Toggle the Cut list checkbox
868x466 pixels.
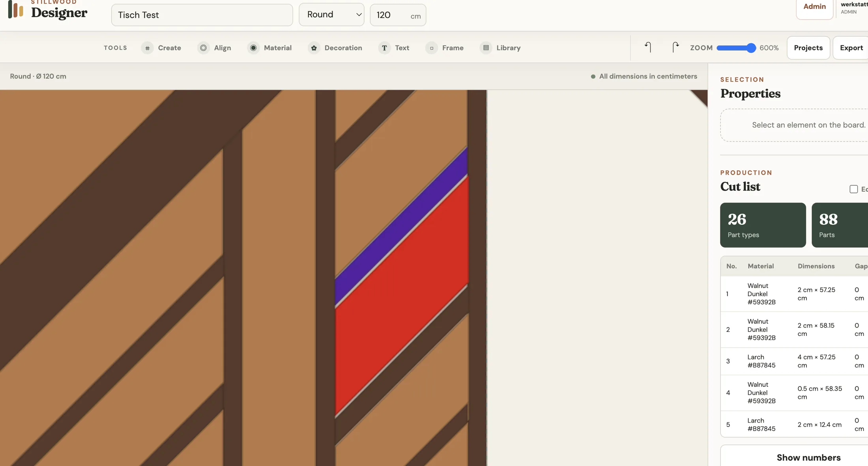[x=853, y=189]
